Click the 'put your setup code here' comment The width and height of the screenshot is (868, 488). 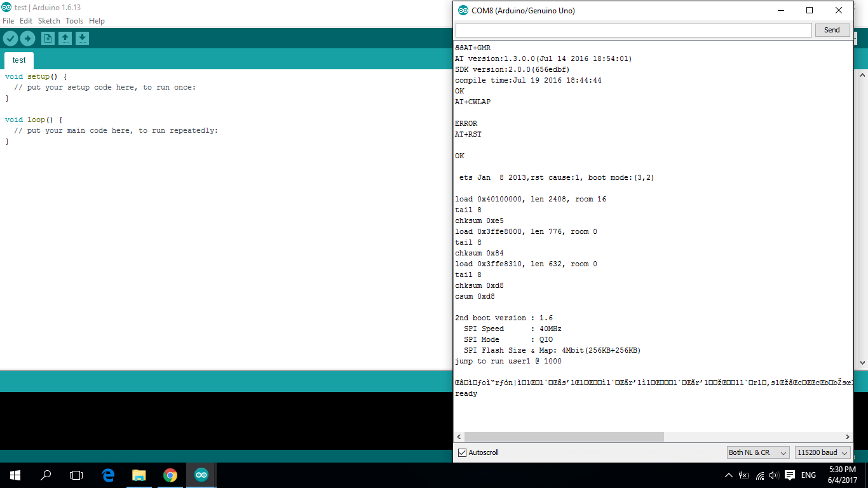(x=105, y=87)
